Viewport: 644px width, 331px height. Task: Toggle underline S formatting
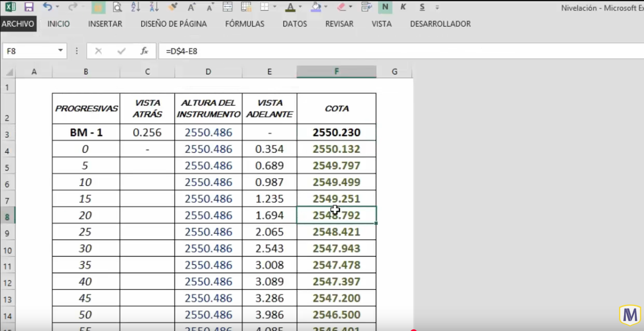click(422, 7)
